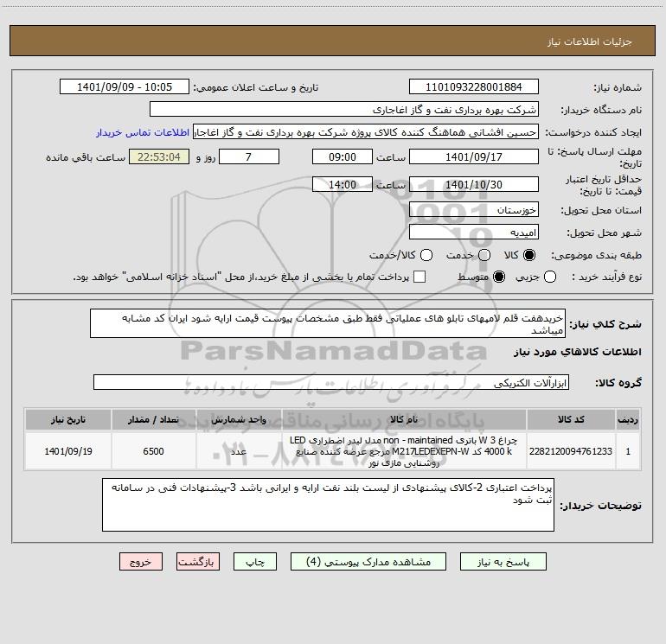This screenshot has height=644, width=666.
Task: Click the buyer name field شرکت بهره برداری نفت و گاز اغاجاری
Action: pyautogui.click(x=344, y=109)
